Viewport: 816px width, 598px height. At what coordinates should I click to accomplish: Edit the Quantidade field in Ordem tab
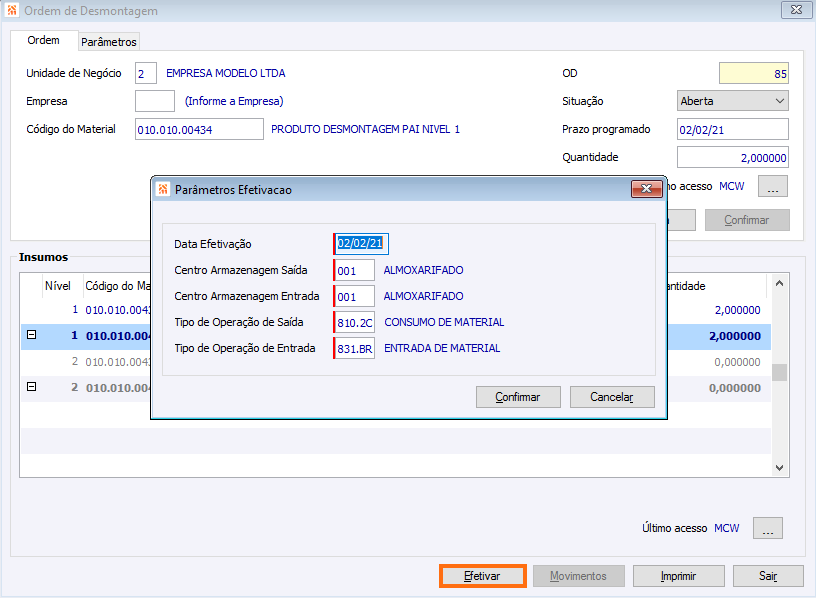(x=733, y=157)
